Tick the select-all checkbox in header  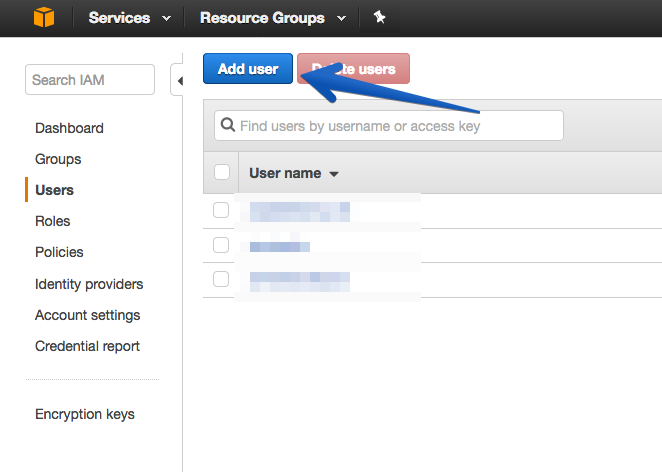pos(222,172)
